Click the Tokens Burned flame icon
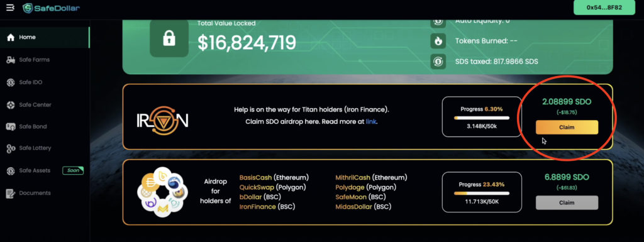This screenshot has height=242, width=644. (x=438, y=41)
